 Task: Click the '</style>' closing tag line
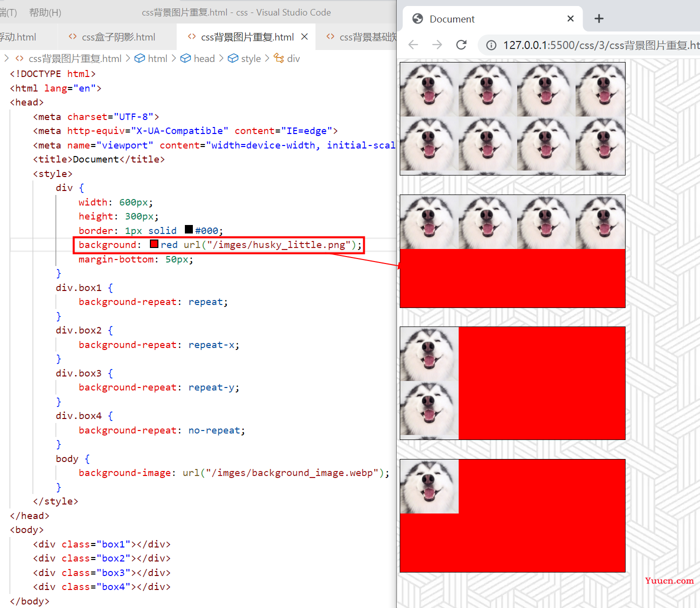(55, 501)
